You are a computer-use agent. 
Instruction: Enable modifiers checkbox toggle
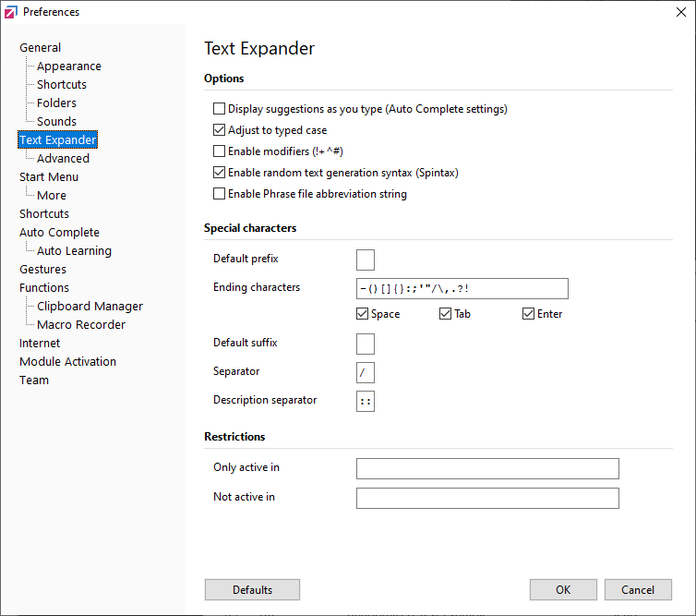tap(220, 151)
